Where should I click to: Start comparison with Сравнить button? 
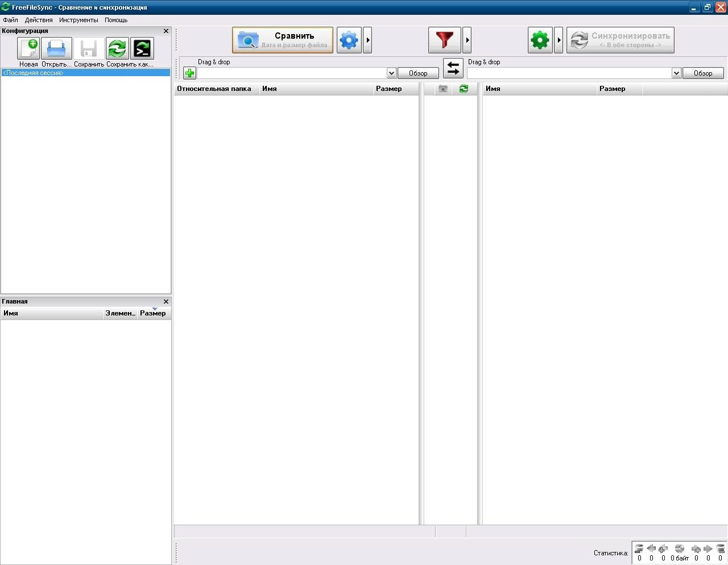(283, 40)
